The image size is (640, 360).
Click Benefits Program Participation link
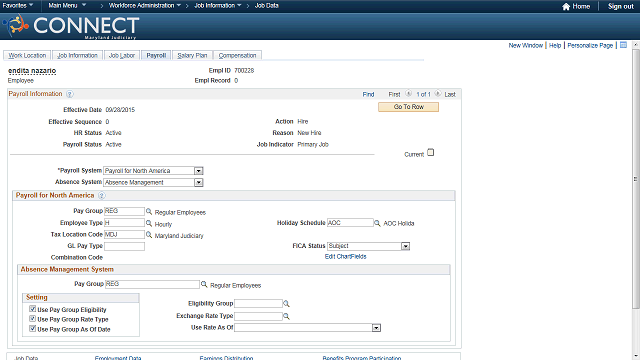tap(362, 358)
